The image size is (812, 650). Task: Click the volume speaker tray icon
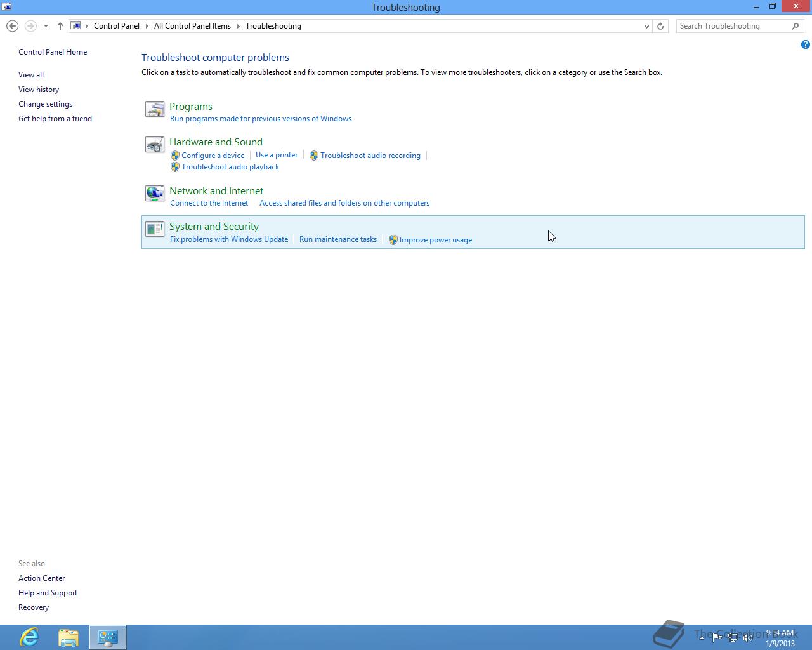tap(748, 638)
